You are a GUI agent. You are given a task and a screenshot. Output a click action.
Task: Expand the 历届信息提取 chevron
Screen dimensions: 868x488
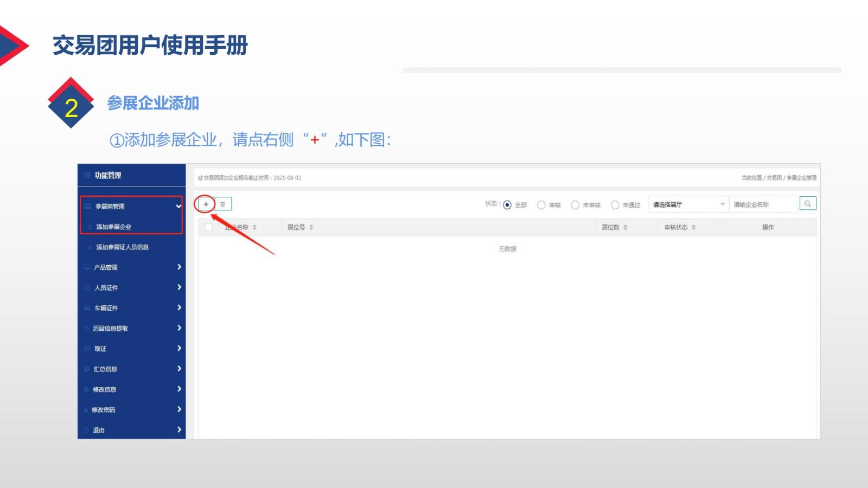click(x=179, y=328)
